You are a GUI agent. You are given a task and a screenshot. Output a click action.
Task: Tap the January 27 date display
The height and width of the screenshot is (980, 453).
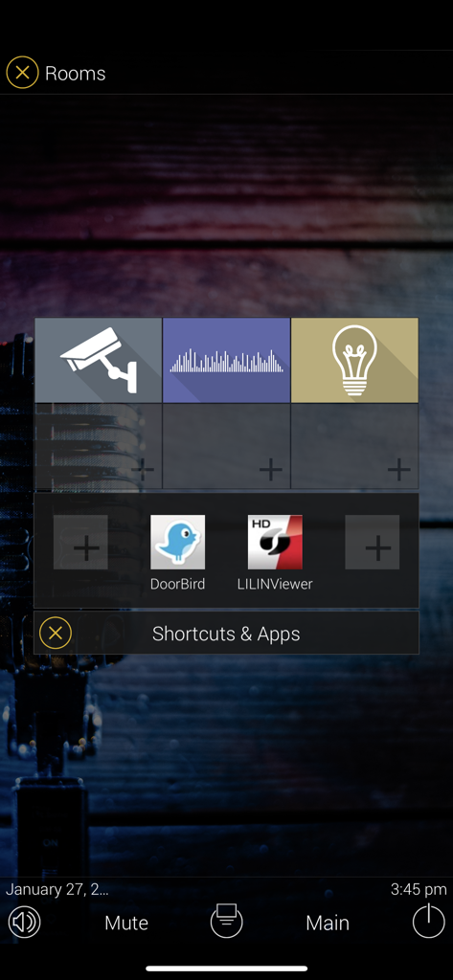click(57, 889)
